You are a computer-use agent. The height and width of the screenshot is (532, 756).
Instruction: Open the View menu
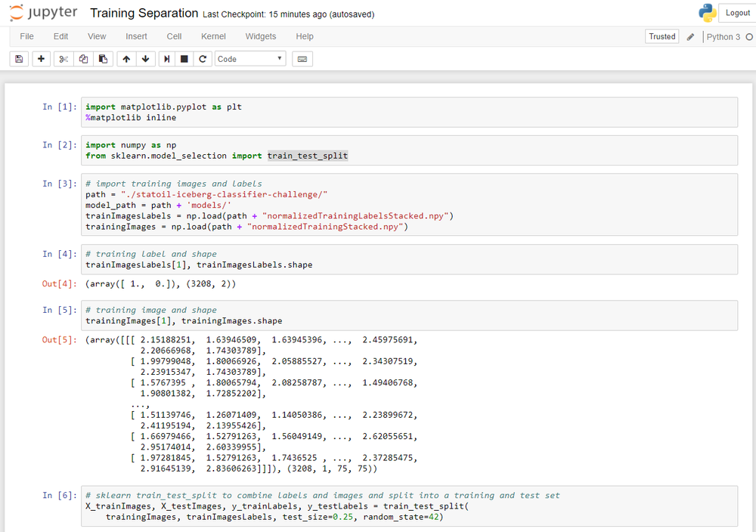tap(97, 36)
